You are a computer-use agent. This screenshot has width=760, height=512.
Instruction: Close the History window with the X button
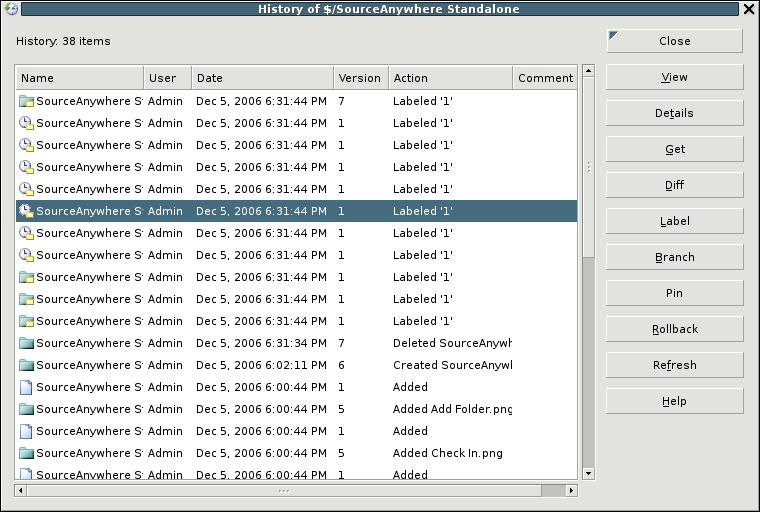coord(749,9)
